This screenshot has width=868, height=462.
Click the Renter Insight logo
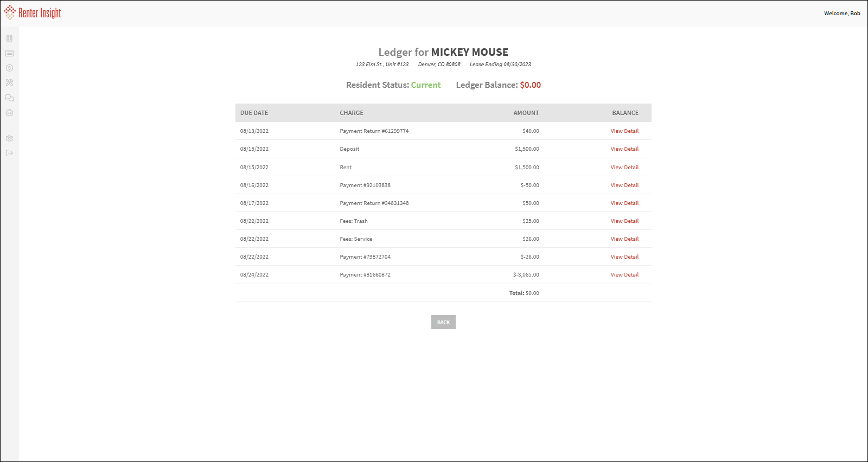pos(33,13)
